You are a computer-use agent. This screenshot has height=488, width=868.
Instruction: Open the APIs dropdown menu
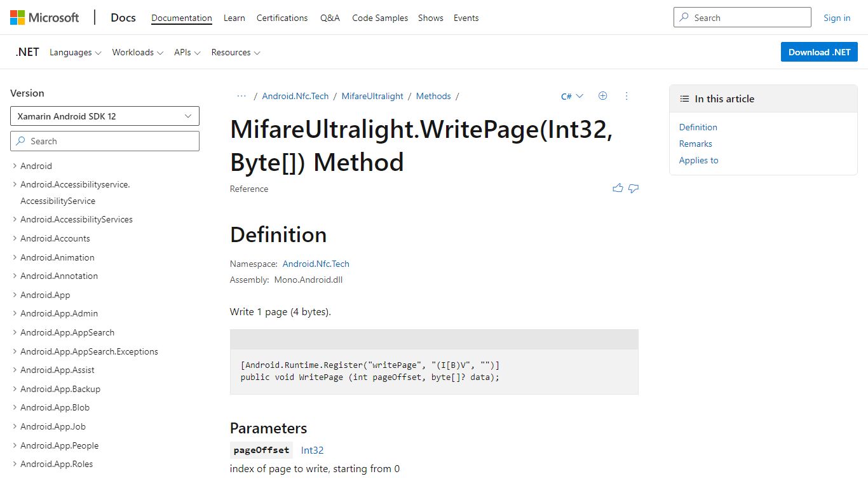coord(187,52)
